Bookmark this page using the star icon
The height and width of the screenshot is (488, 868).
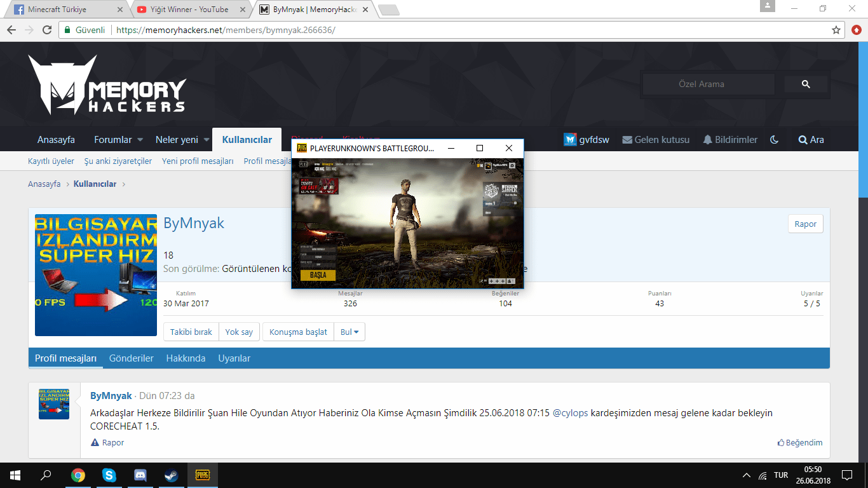coord(836,30)
